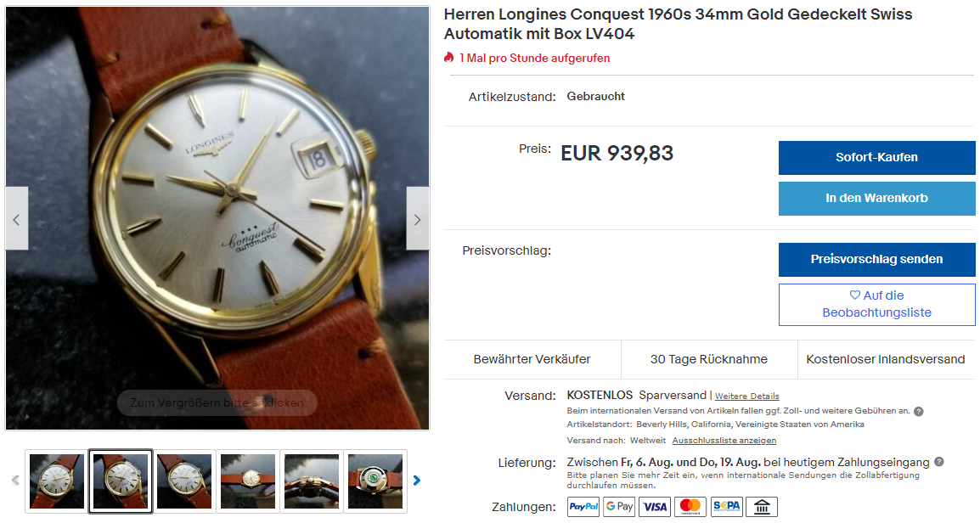
Task: Click the bank transfer icon
Action: coord(762,506)
